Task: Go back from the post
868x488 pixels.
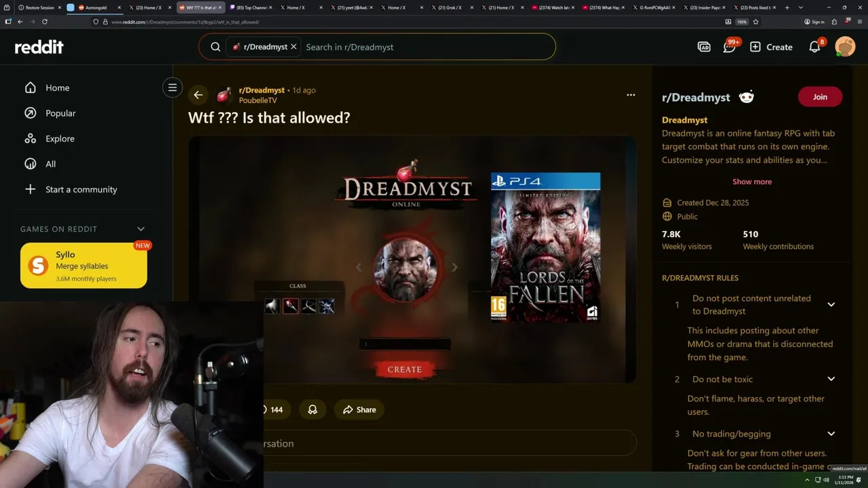Action: 197,95
